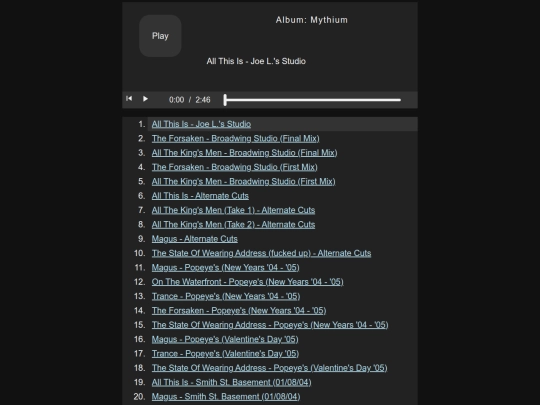Screen dimensions: 540x405
Task: Play On The Waterfront - Popeye's track
Action: point(248,282)
